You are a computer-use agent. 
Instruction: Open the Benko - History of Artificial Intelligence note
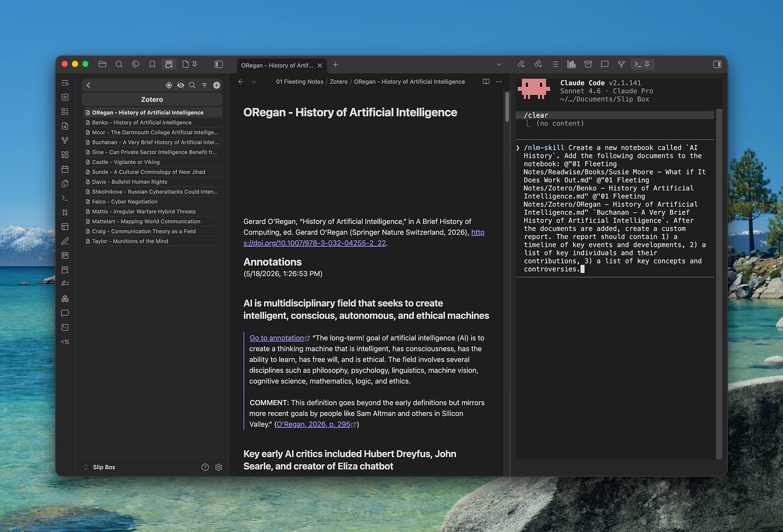[x=152, y=123]
